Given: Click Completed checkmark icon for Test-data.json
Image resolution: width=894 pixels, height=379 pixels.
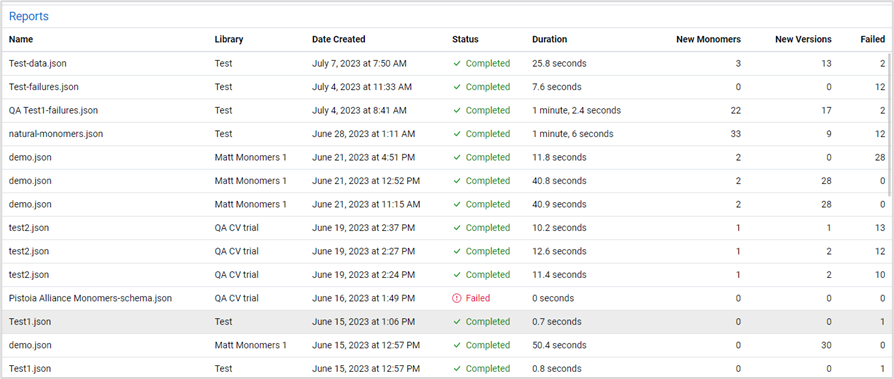Looking at the screenshot, I should pyautogui.click(x=457, y=63).
